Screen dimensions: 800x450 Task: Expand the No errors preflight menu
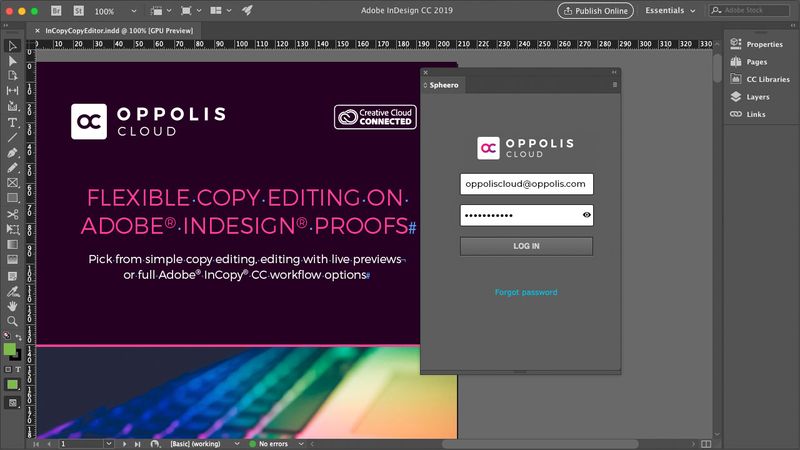[x=301, y=444]
